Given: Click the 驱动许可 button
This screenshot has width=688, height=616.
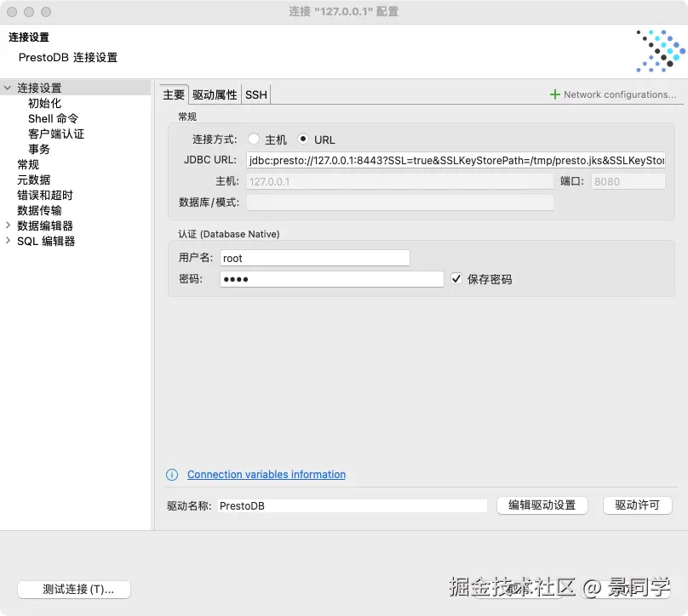Looking at the screenshot, I should click(637, 505).
